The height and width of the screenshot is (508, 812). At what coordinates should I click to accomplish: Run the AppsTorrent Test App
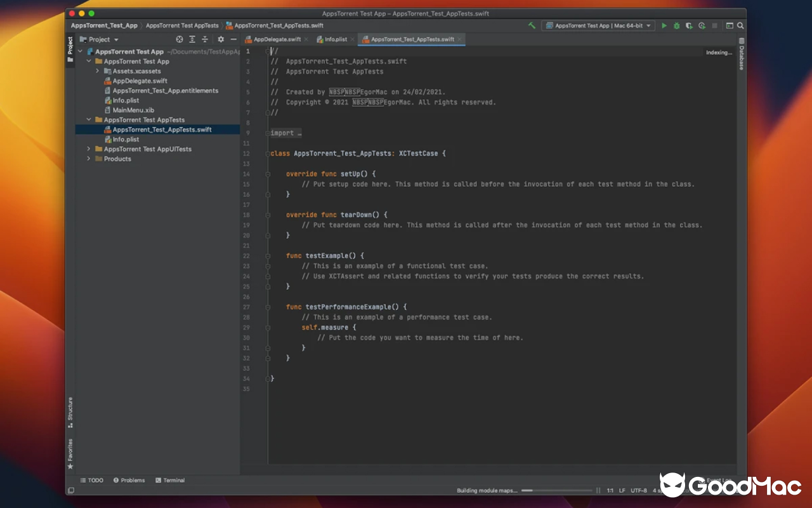pos(664,26)
